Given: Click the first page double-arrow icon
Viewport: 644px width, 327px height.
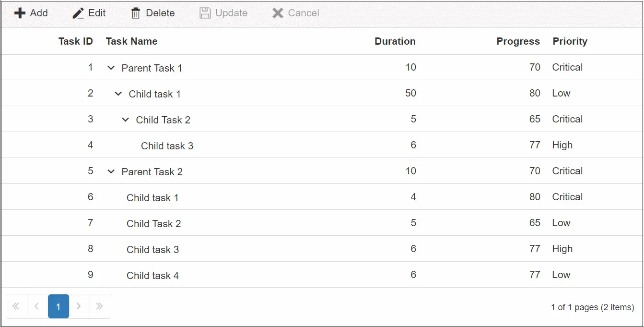Looking at the screenshot, I should click(x=16, y=306).
